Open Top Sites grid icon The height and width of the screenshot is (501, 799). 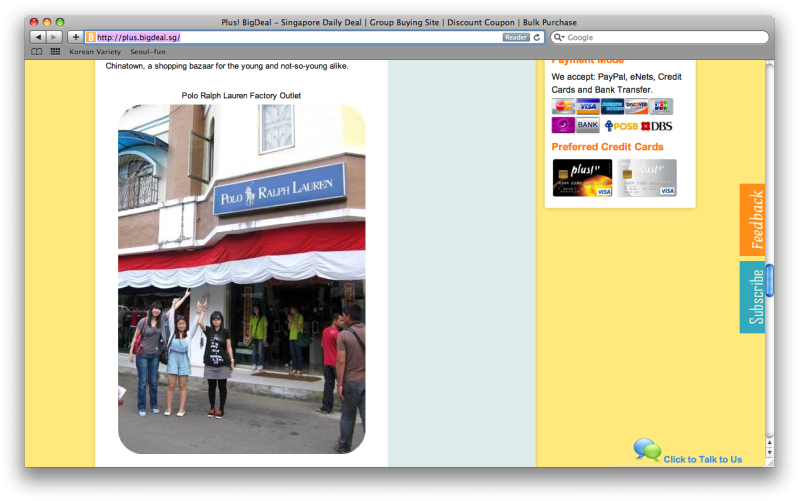(x=55, y=51)
